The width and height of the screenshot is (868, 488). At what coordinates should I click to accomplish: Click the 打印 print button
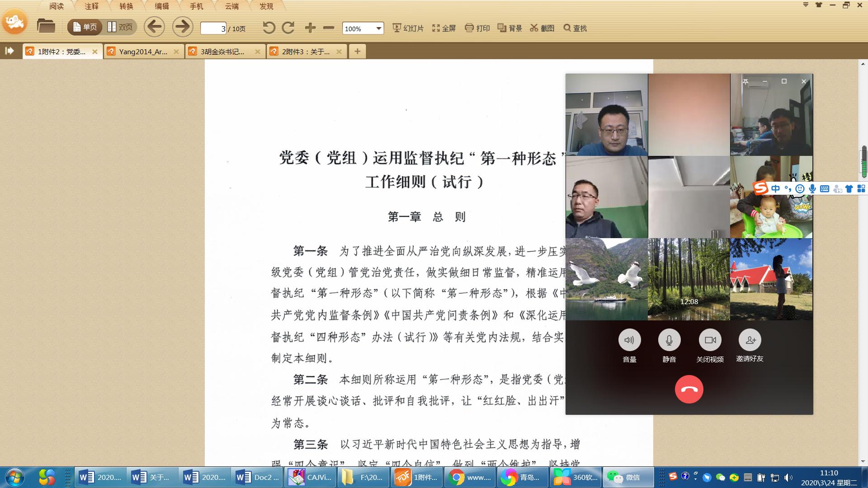pyautogui.click(x=477, y=28)
